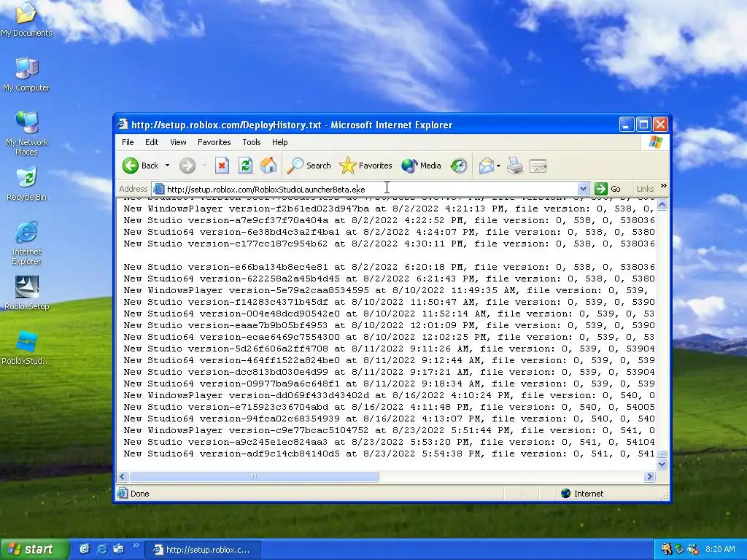Launch Internet Explorer from Quick Launch

pyautogui.click(x=101, y=549)
